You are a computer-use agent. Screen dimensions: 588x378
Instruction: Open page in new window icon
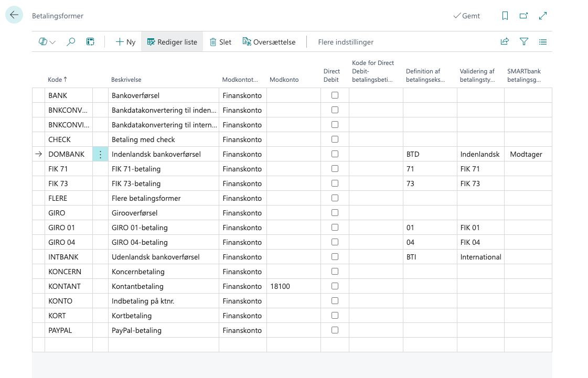[x=523, y=16]
